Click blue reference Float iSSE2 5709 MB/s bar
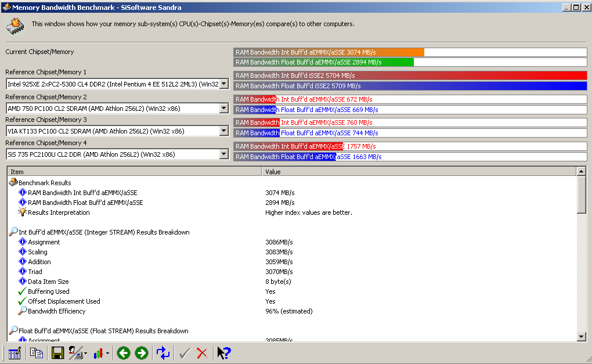The height and width of the screenshot is (364, 592). 410,86
